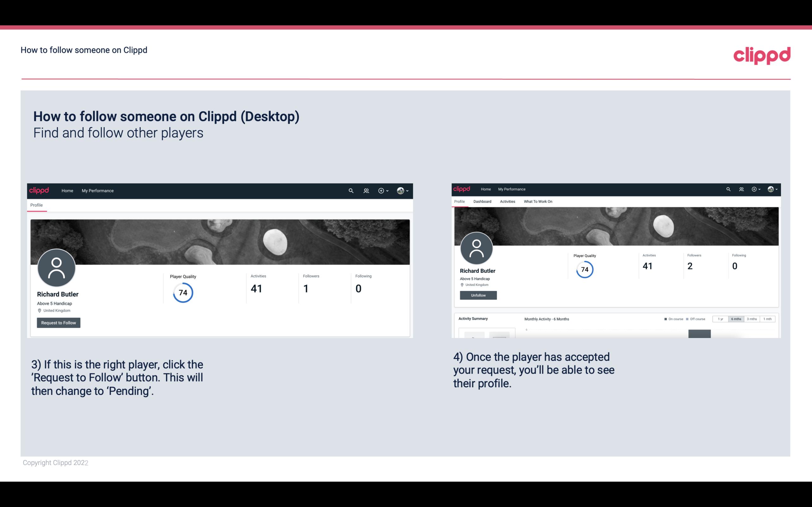Expand the 'My Performance' dropdown menu
Image resolution: width=812 pixels, height=507 pixels.
(x=97, y=190)
